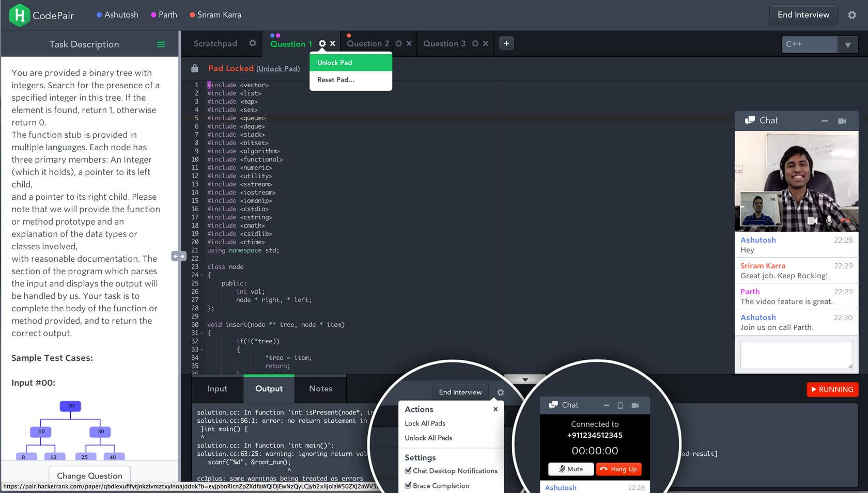Mute the phone call
The height and width of the screenshot is (493, 868).
pos(571,469)
